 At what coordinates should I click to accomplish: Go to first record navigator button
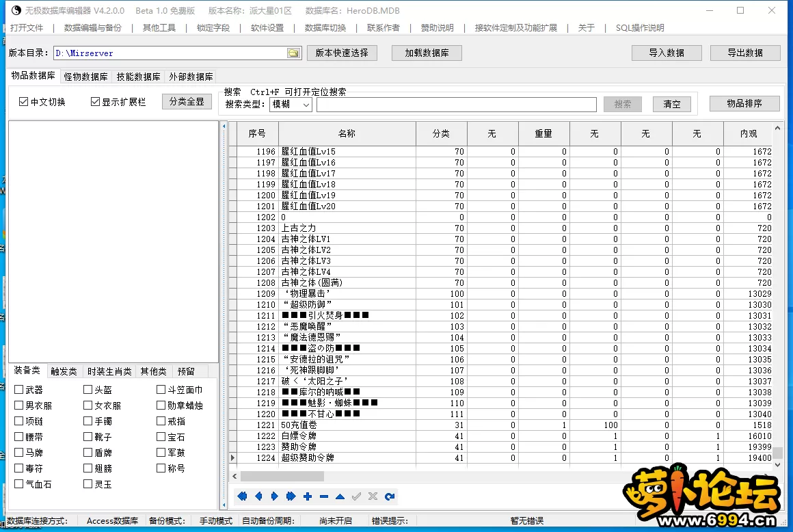(242, 496)
